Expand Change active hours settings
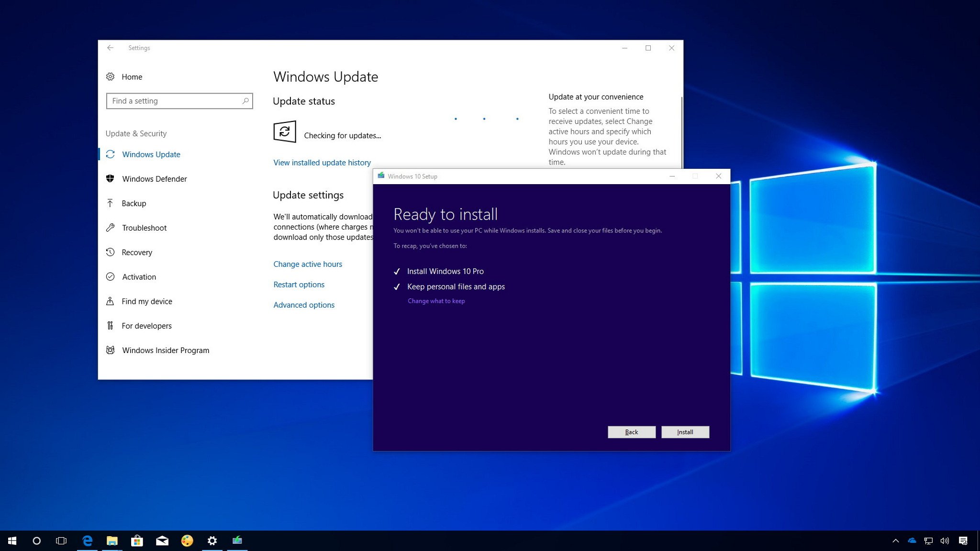 coord(307,264)
